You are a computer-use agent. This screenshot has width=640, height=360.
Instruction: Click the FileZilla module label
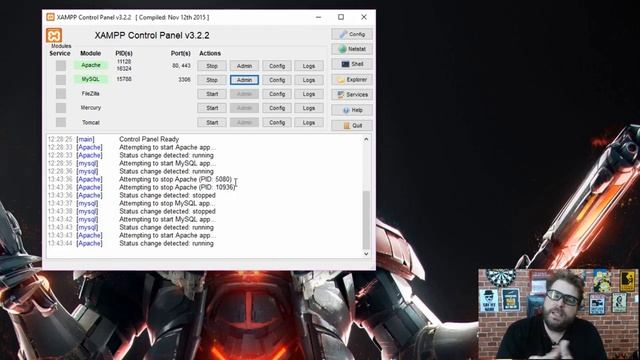[91, 93]
